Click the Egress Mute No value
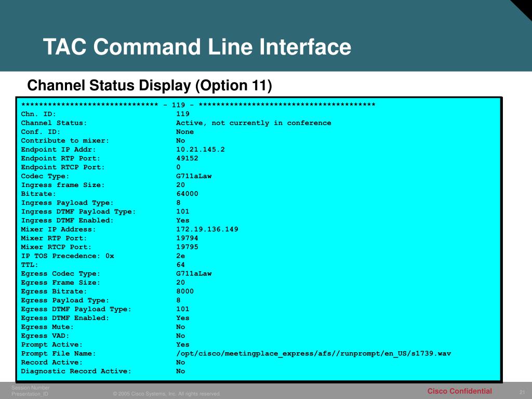 coord(181,327)
